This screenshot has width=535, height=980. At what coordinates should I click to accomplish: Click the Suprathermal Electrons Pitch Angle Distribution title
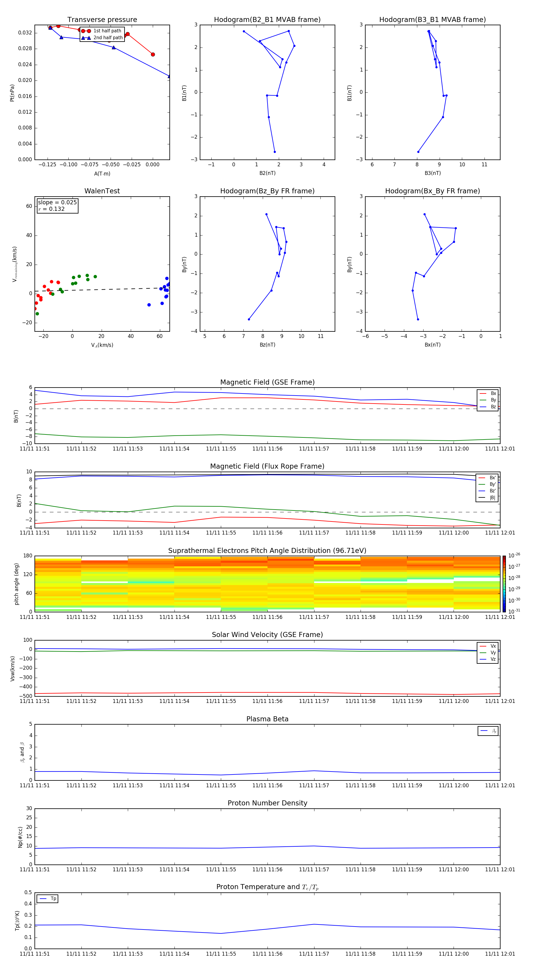click(x=267, y=551)
